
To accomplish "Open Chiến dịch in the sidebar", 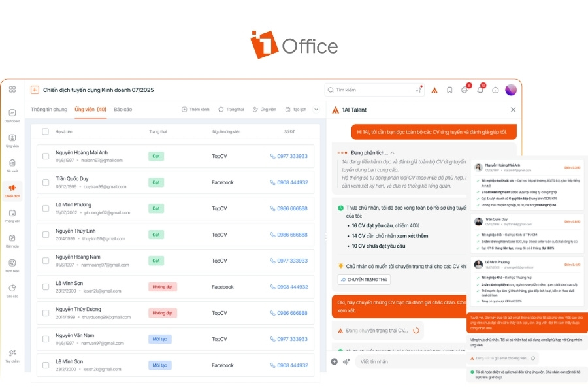I will pyautogui.click(x=12, y=191).
